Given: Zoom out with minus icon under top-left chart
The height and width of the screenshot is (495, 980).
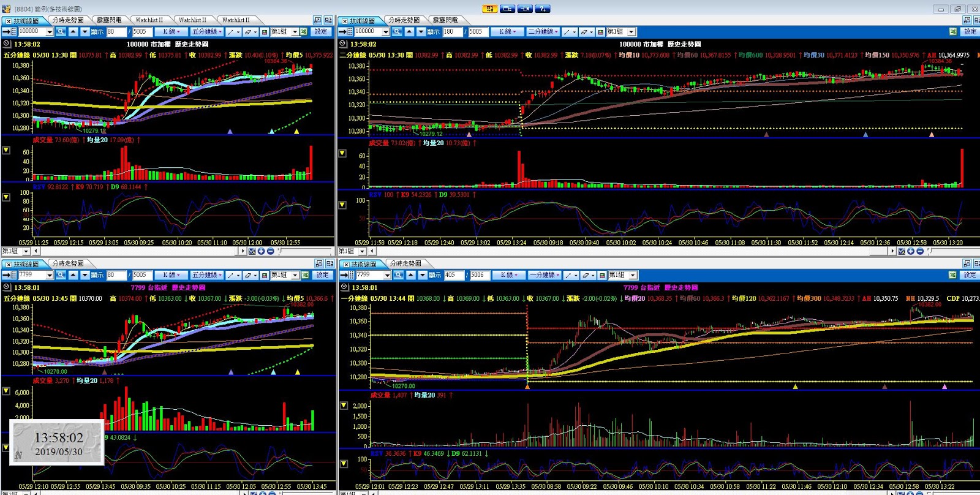Looking at the screenshot, I should (270, 251).
